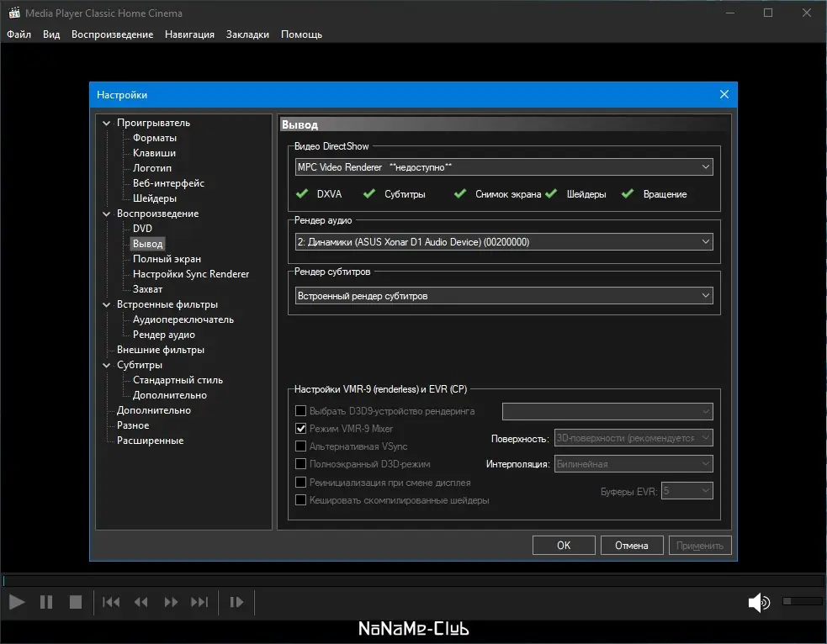Check Кешировать скомпилированные шейдеры option
The height and width of the screenshot is (644, 827).
(x=301, y=500)
